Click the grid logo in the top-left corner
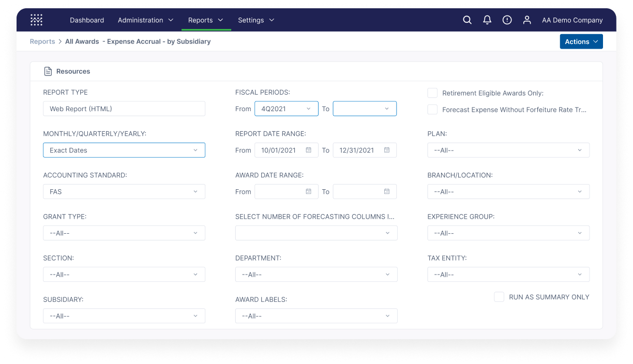The width and height of the screenshot is (633, 364). (x=36, y=20)
